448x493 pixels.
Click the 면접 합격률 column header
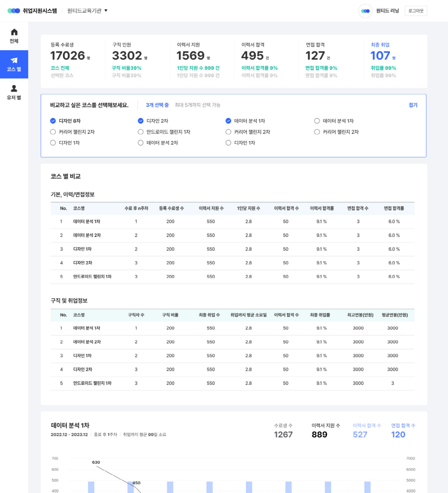tap(394, 208)
